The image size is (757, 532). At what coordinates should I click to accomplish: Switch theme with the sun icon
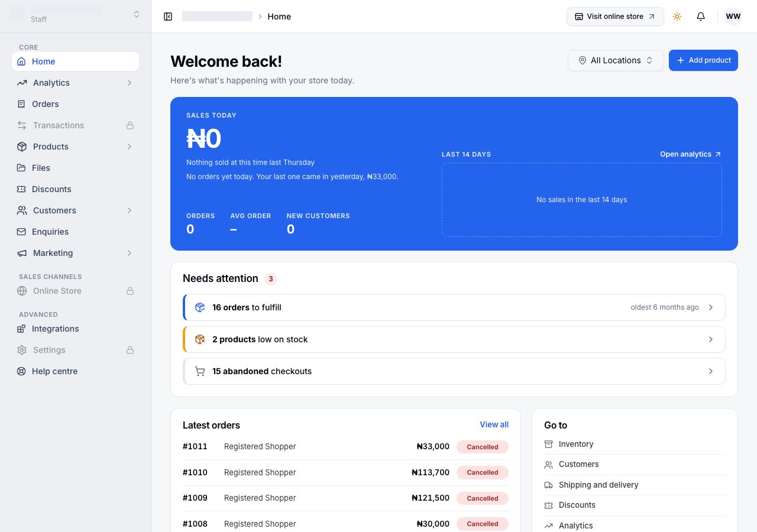tap(677, 17)
